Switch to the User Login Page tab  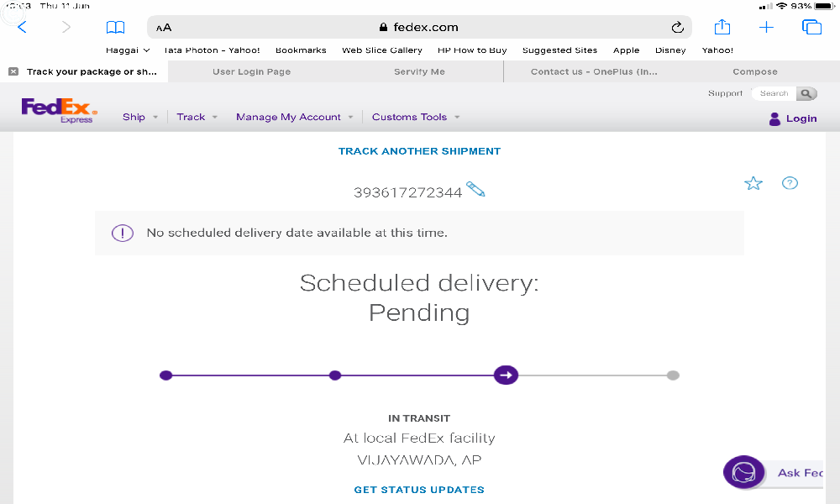click(251, 72)
